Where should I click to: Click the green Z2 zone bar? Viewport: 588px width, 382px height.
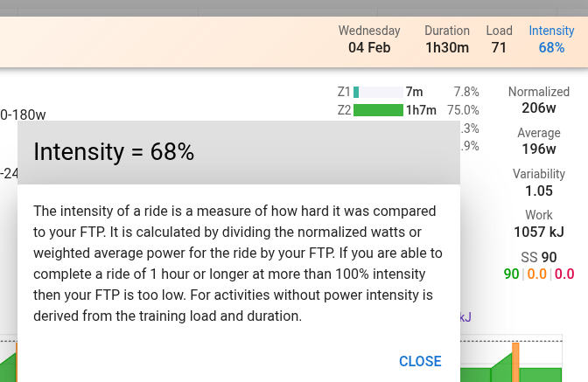(x=378, y=110)
